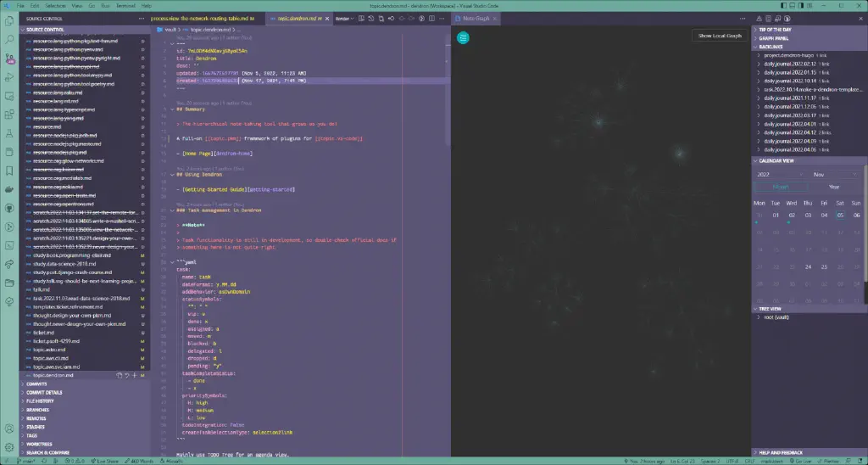The height and width of the screenshot is (465, 868).
Task: Split the editor with the split editor icon
Action: pos(431,19)
